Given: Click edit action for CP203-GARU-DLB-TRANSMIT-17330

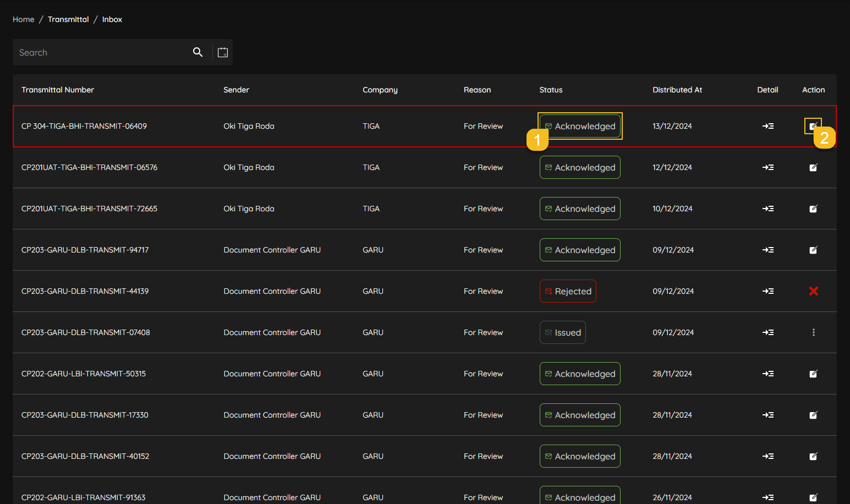Looking at the screenshot, I should pos(813,415).
